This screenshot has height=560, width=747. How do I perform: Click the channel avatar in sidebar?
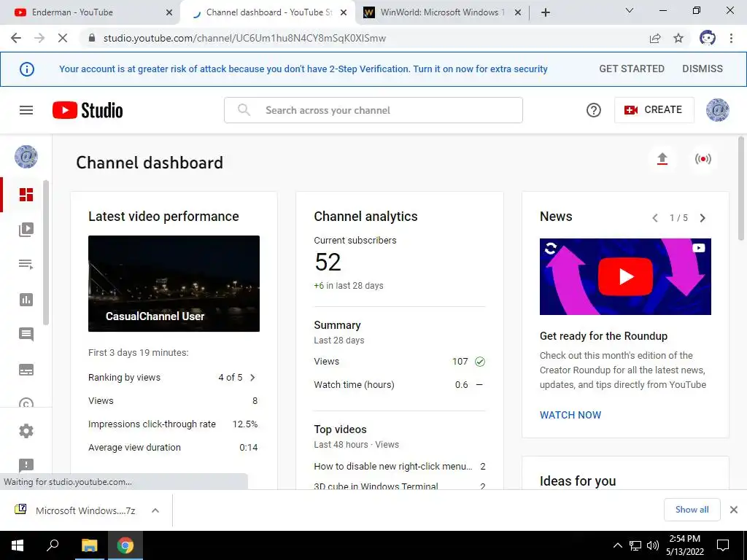[26, 157]
